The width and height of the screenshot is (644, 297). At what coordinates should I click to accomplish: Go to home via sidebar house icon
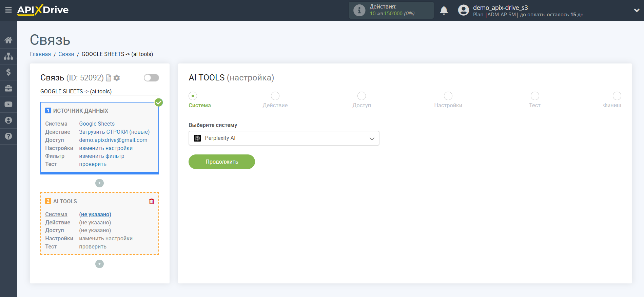click(x=8, y=40)
